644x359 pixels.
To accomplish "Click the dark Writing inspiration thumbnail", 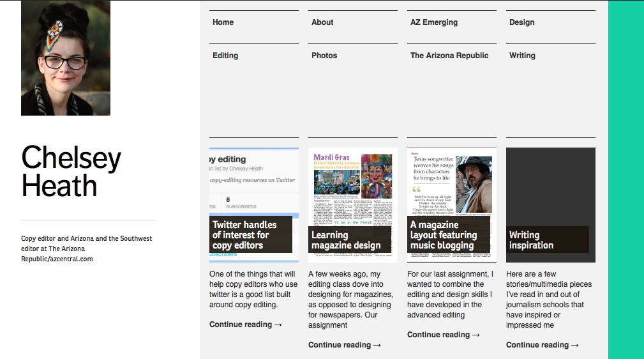I will coord(550,185).
